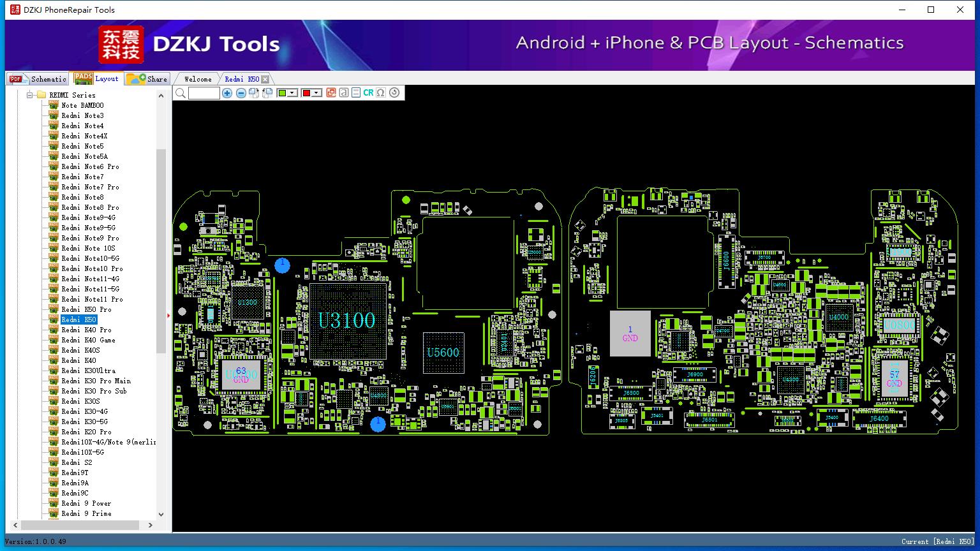Open Redmi K20 Pro entry
980x551 pixels.
click(x=86, y=432)
